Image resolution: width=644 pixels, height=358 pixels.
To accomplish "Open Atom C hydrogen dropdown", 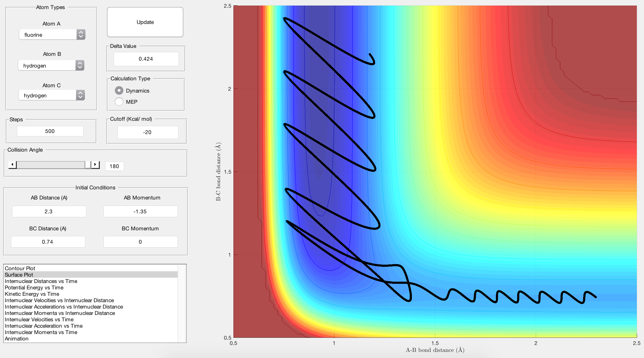I will pyautogui.click(x=52, y=95).
